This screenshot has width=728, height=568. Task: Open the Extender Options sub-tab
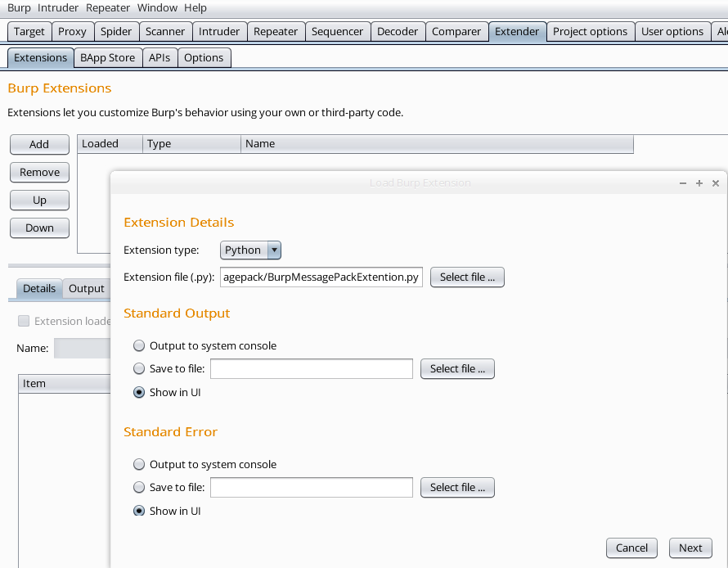click(204, 58)
